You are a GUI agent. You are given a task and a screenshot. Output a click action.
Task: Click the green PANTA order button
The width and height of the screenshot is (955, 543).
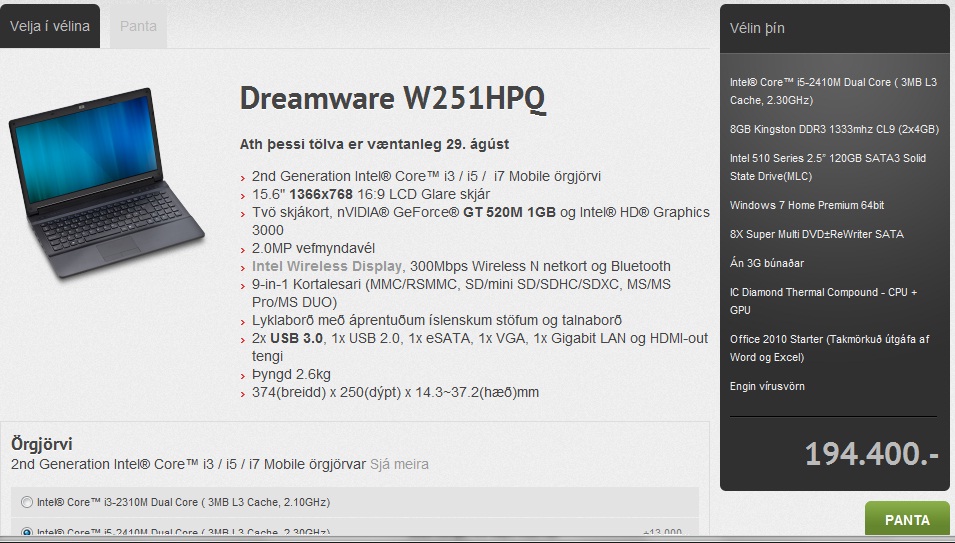click(x=907, y=520)
